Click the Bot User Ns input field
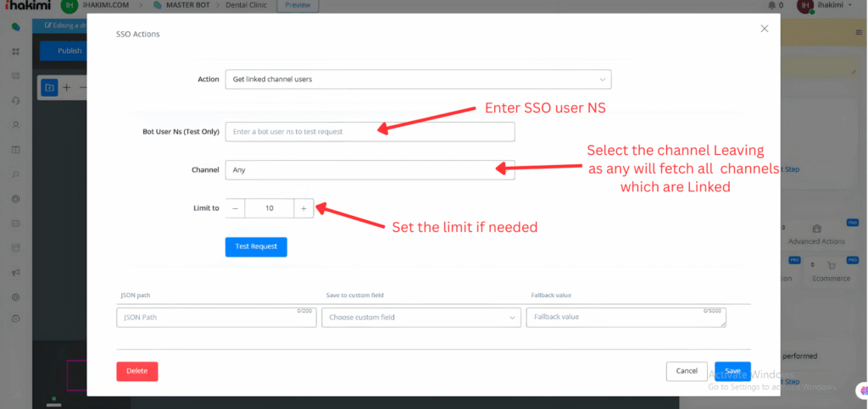 [x=370, y=131]
